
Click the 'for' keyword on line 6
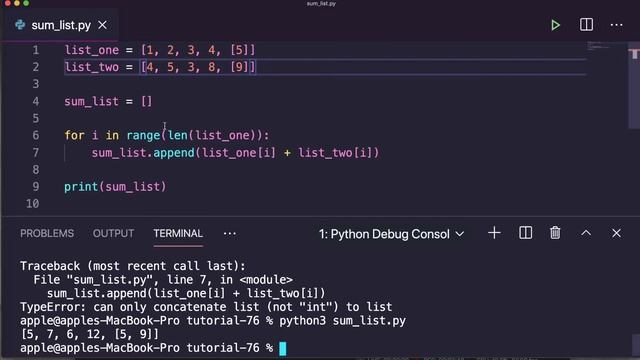[74, 135]
